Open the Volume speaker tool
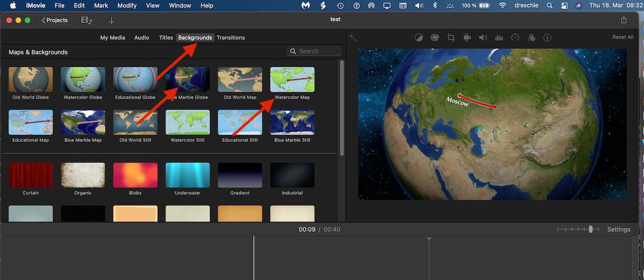Image resolution: width=644 pixels, height=280 pixels. point(483,38)
